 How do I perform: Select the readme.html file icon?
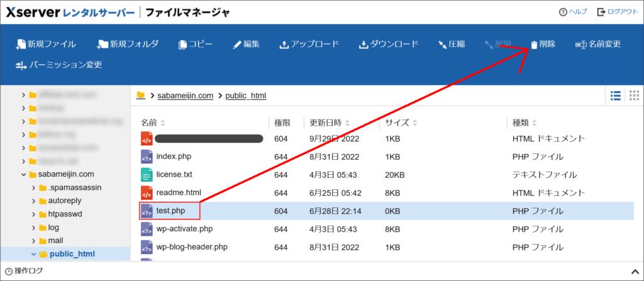147,192
